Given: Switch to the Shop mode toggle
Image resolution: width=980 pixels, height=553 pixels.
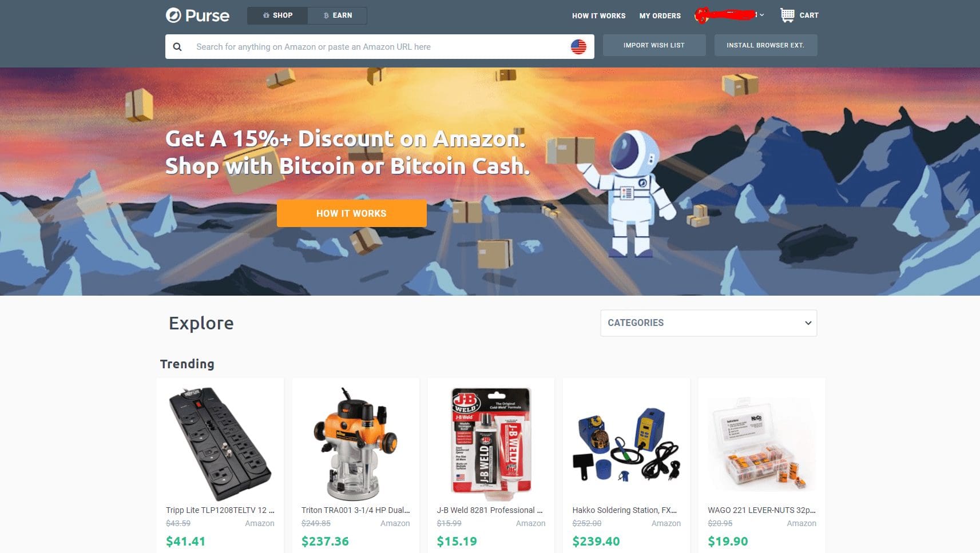Looking at the screenshot, I should click(277, 15).
